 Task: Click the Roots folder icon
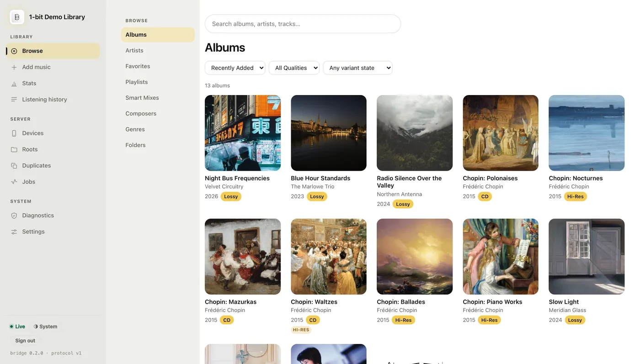tap(14, 149)
